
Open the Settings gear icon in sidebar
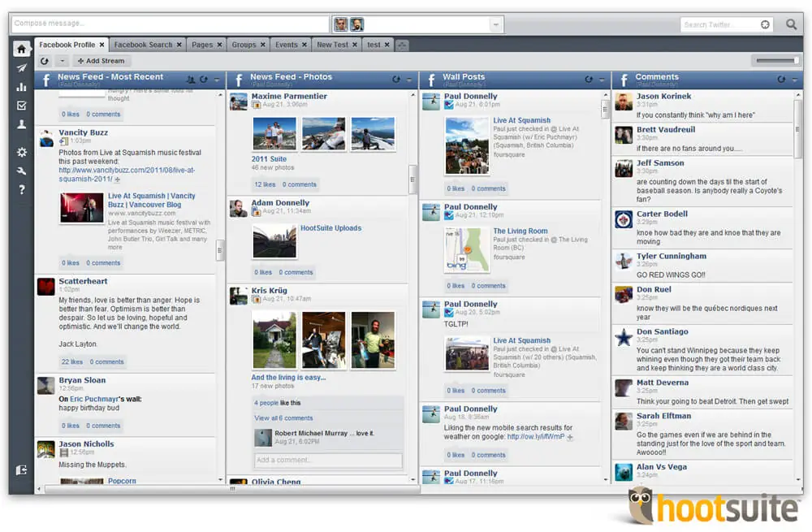click(21, 152)
